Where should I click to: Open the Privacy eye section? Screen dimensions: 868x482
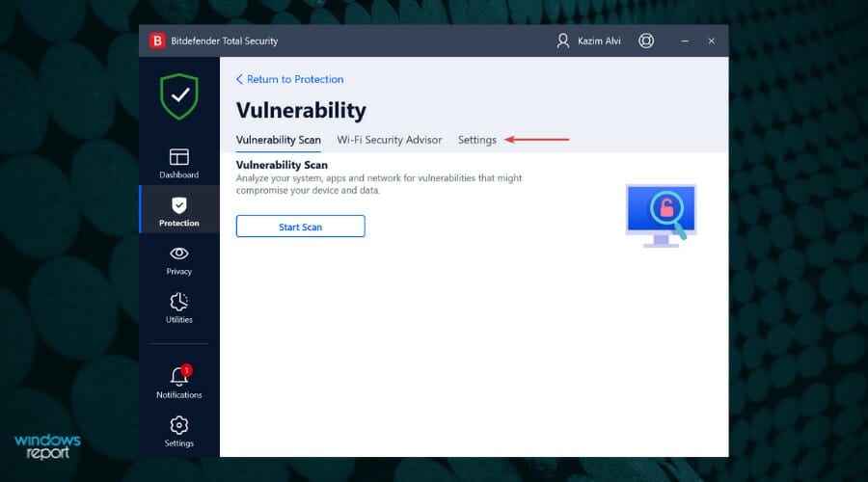point(178,260)
